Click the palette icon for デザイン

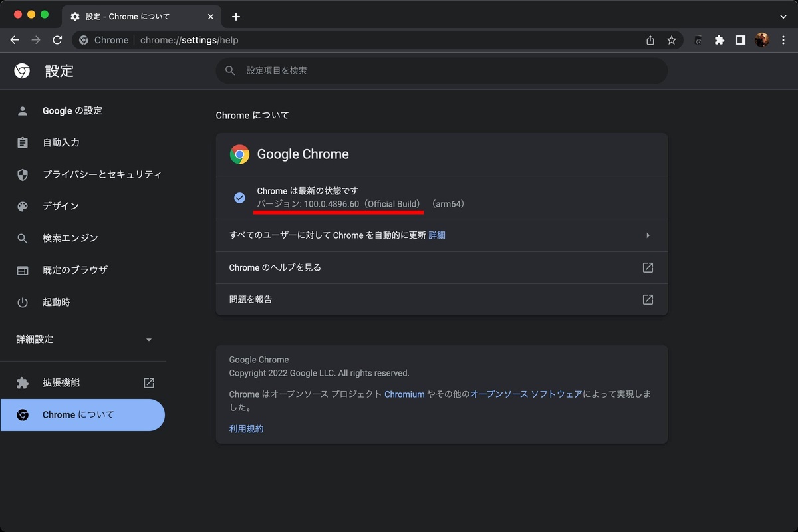(23, 207)
